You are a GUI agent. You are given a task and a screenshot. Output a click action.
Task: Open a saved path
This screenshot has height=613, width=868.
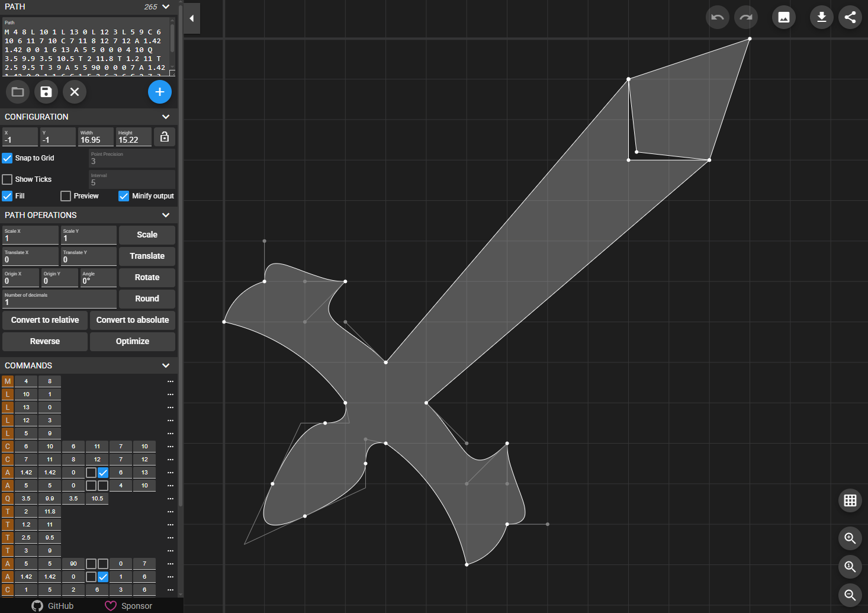17,92
